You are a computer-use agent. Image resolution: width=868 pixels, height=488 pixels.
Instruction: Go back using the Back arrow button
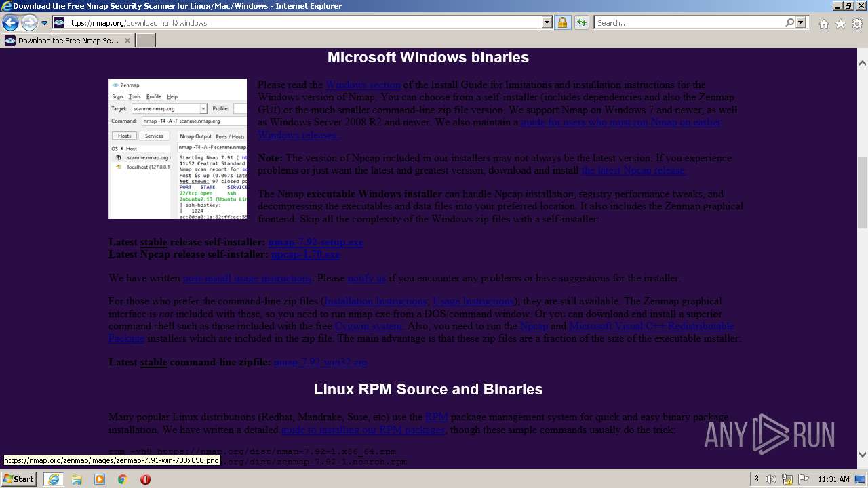click(x=10, y=23)
